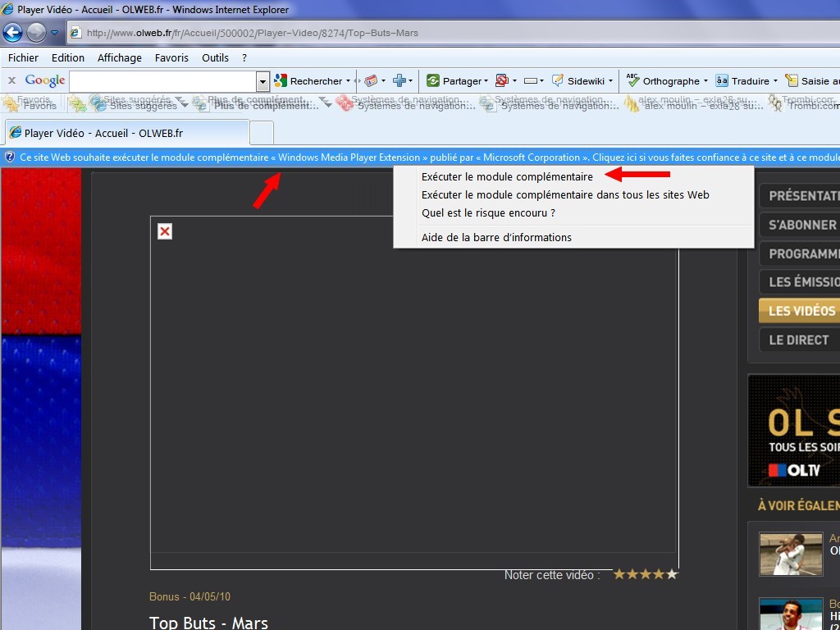Click the broken plugin red X icon
The width and height of the screenshot is (840, 630).
click(165, 231)
